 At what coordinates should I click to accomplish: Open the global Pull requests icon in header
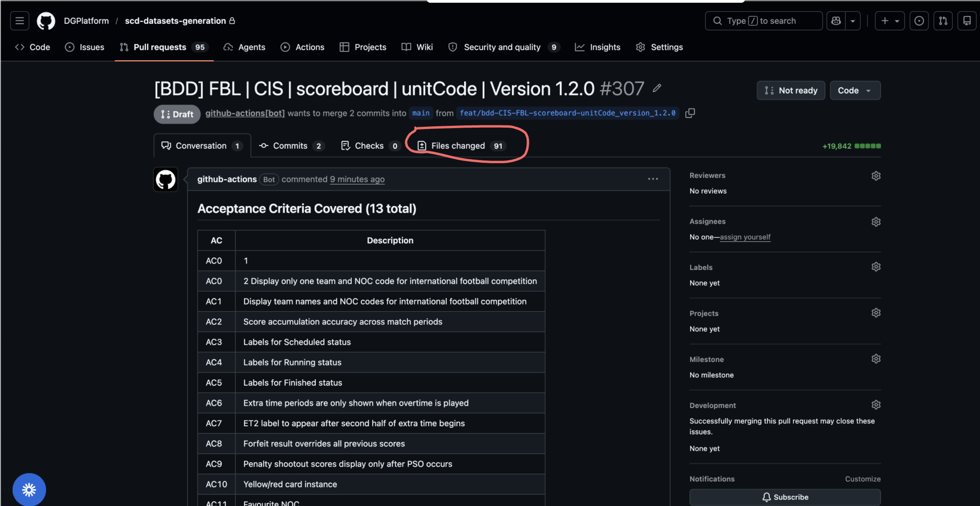click(943, 21)
